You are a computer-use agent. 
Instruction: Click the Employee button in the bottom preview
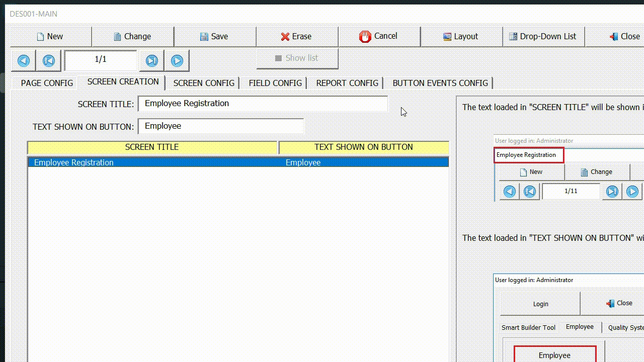click(554, 355)
